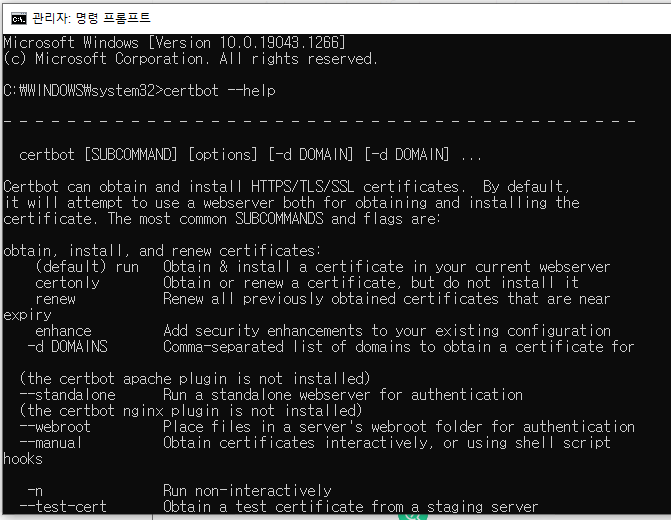The image size is (671, 520).
Task: Click the typed command 'certbot --help'
Action: (220, 91)
